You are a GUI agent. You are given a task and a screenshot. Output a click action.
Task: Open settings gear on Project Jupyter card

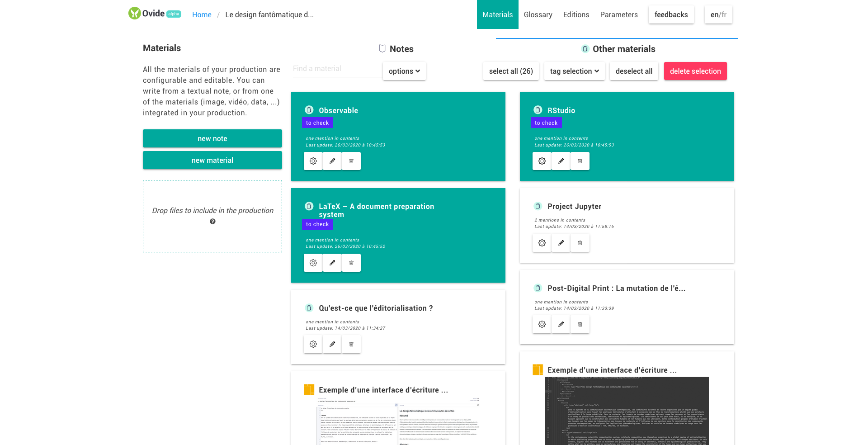coord(542,243)
